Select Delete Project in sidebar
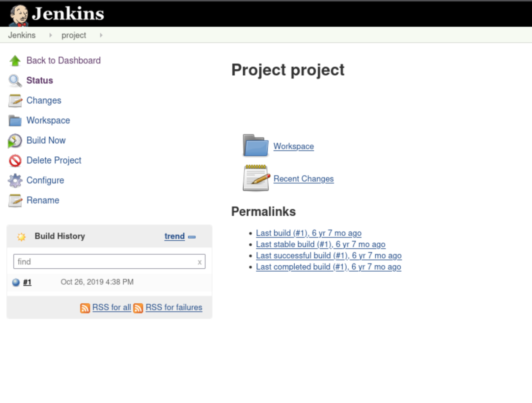532x403 pixels. (54, 160)
